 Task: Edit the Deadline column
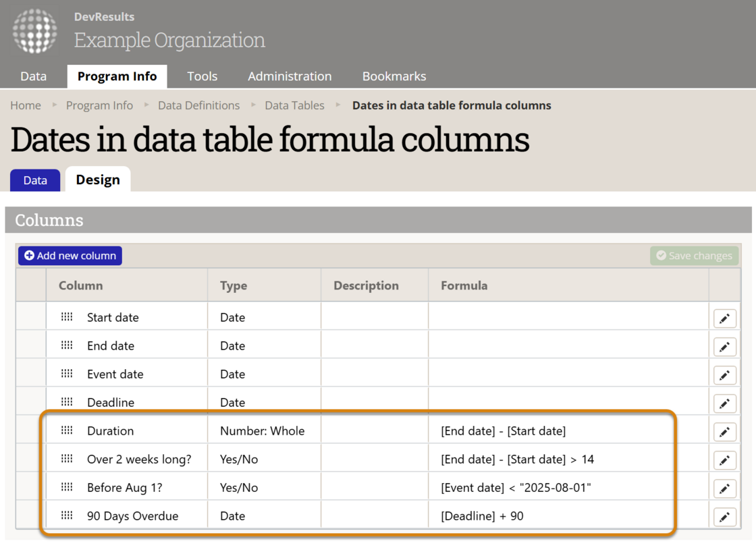click(724, 403)
